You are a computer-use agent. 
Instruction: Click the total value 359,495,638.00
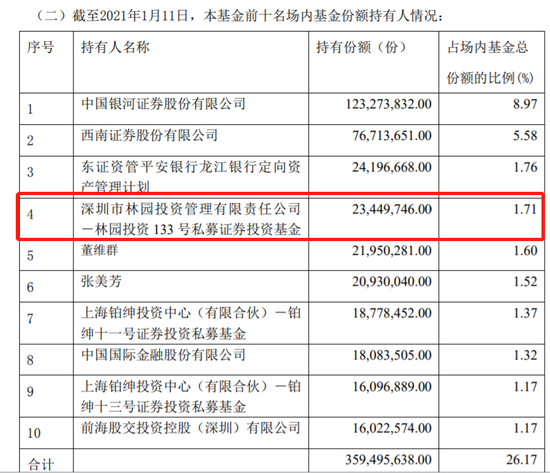[389, 460]
